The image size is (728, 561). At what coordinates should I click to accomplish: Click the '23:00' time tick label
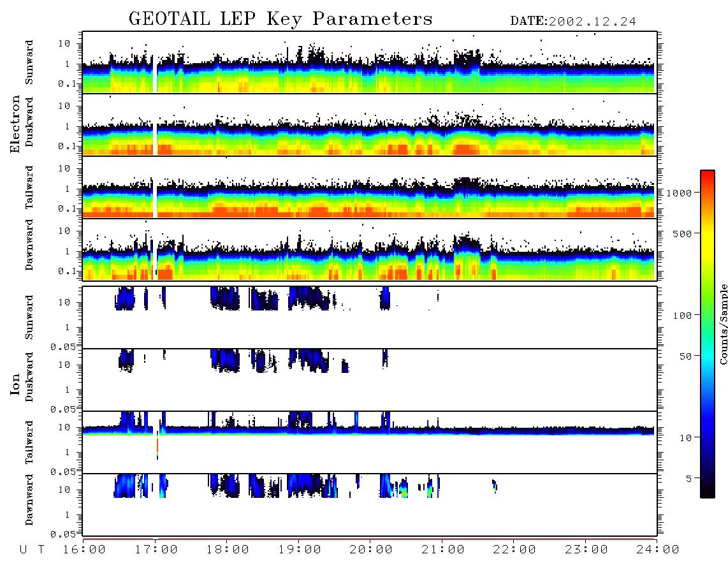coord(586,550)
